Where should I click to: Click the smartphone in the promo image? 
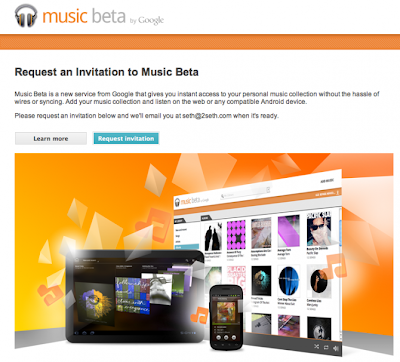click(x=227, y=317)
